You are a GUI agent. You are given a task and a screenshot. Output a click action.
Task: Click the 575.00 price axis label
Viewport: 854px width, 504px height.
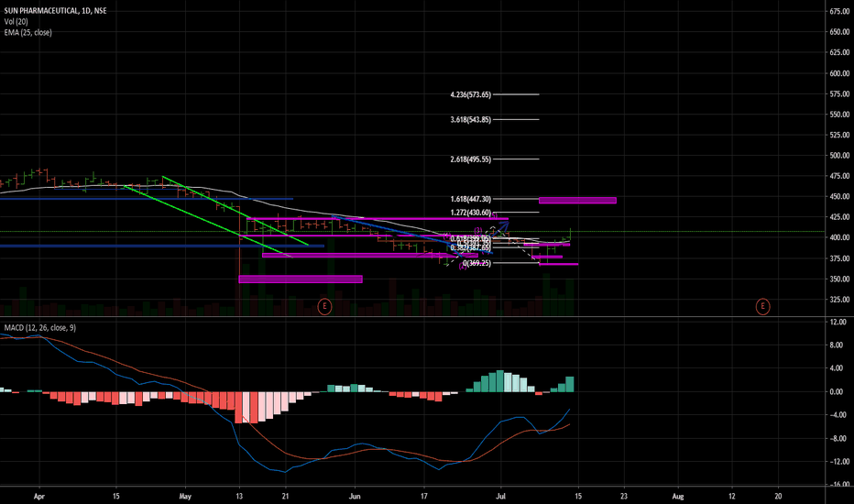pos(840,93)
